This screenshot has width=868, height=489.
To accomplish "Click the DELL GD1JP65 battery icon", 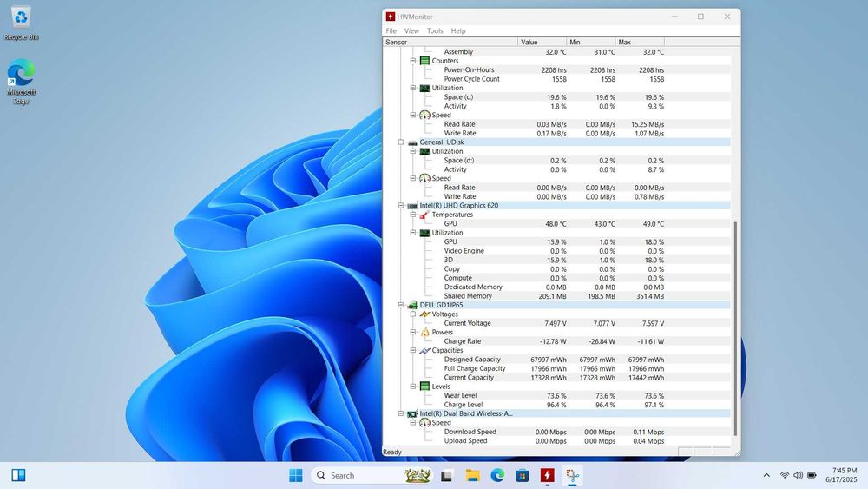I will [x=412, y=305].
